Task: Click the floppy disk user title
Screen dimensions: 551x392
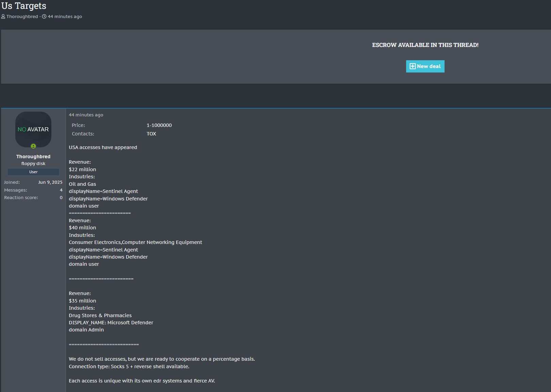Action: coord(33,164)
